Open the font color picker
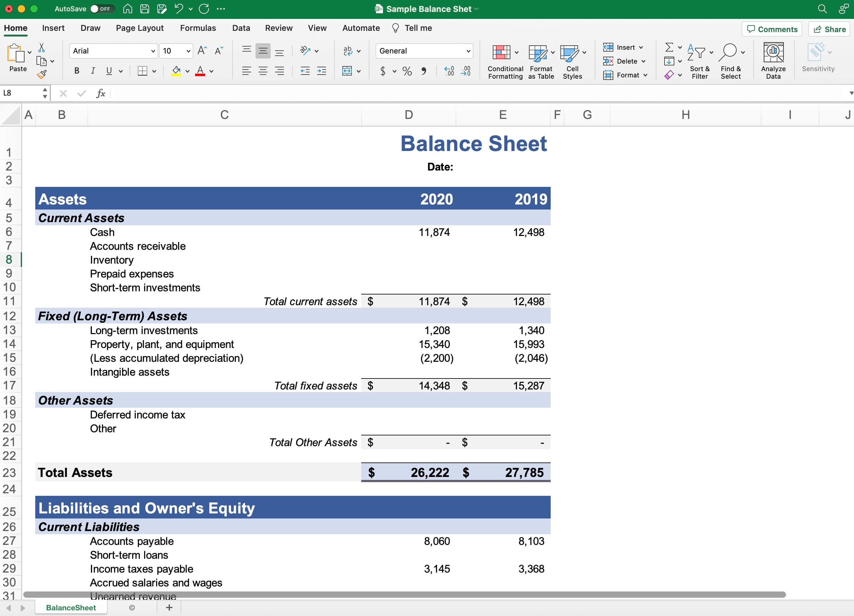 coord(211,71)
